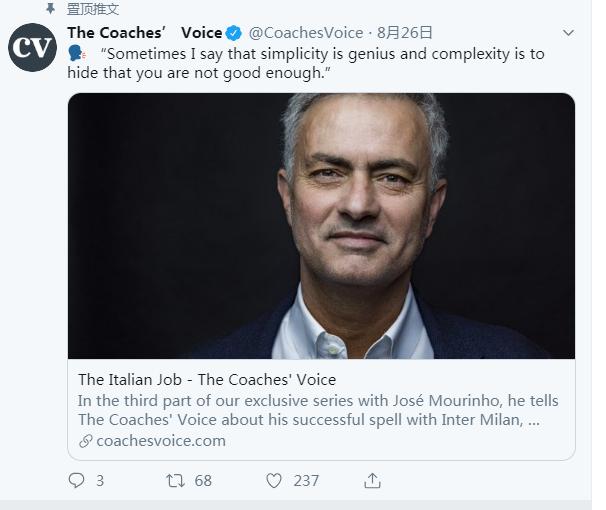Open the share tweet icon
The height and width of the screenshot is (510, 606).
(372, 481)
